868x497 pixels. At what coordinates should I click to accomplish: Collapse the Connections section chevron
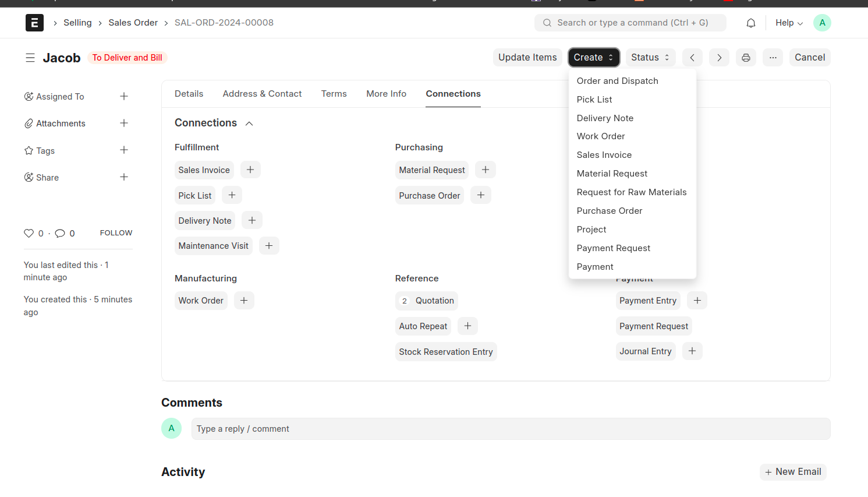click(x=249, y=124)
